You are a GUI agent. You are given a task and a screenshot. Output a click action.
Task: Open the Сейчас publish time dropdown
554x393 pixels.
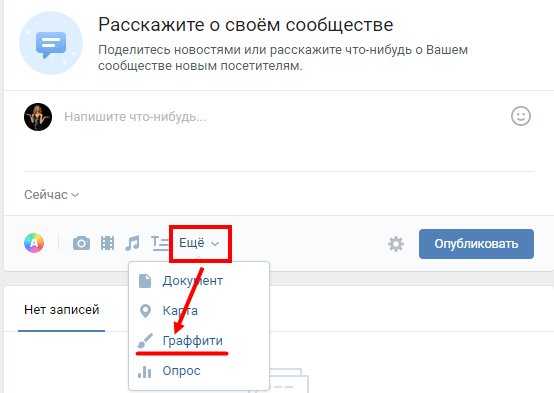point(52,195)
